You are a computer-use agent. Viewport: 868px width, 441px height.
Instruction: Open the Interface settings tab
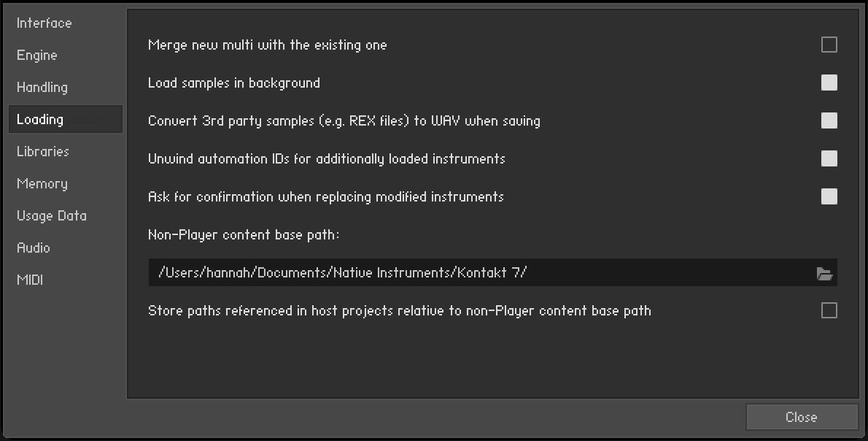44,23
